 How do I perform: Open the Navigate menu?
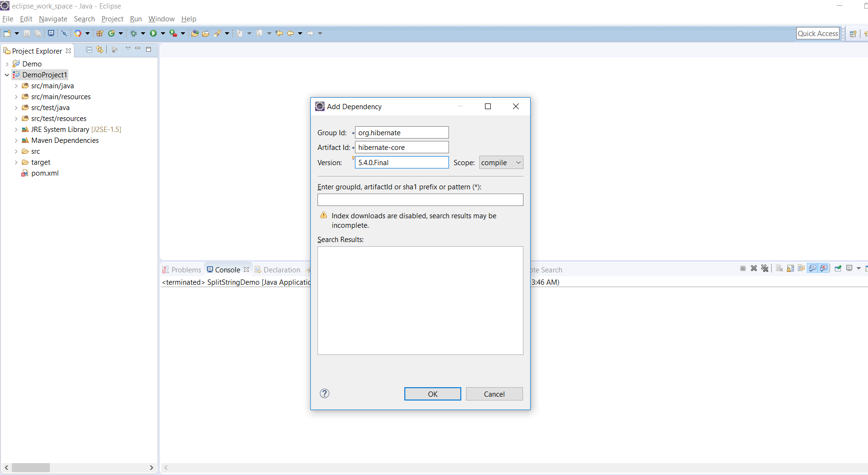point(53,19)
